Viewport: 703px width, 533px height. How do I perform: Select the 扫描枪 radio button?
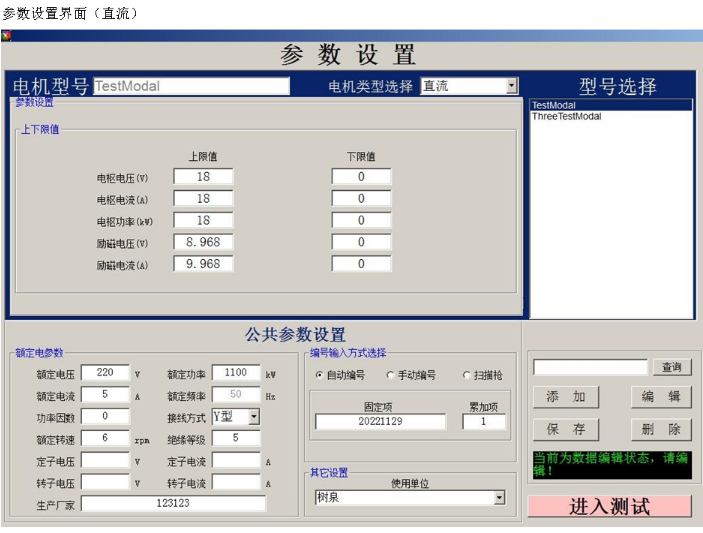(x=466, y=376)
